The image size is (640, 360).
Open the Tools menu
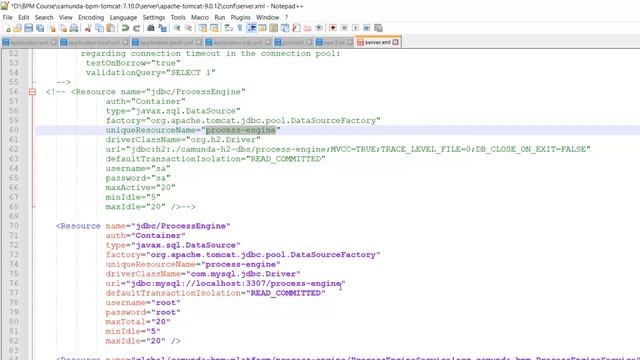click(178, 18)
